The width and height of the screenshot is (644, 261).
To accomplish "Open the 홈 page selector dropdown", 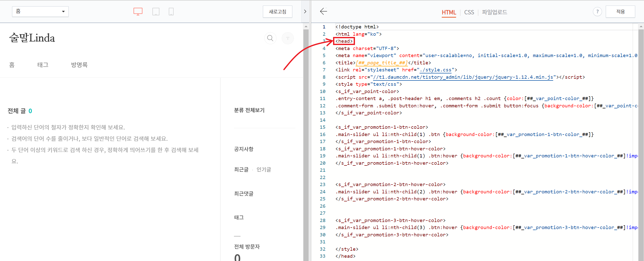I will coord(40,12).
